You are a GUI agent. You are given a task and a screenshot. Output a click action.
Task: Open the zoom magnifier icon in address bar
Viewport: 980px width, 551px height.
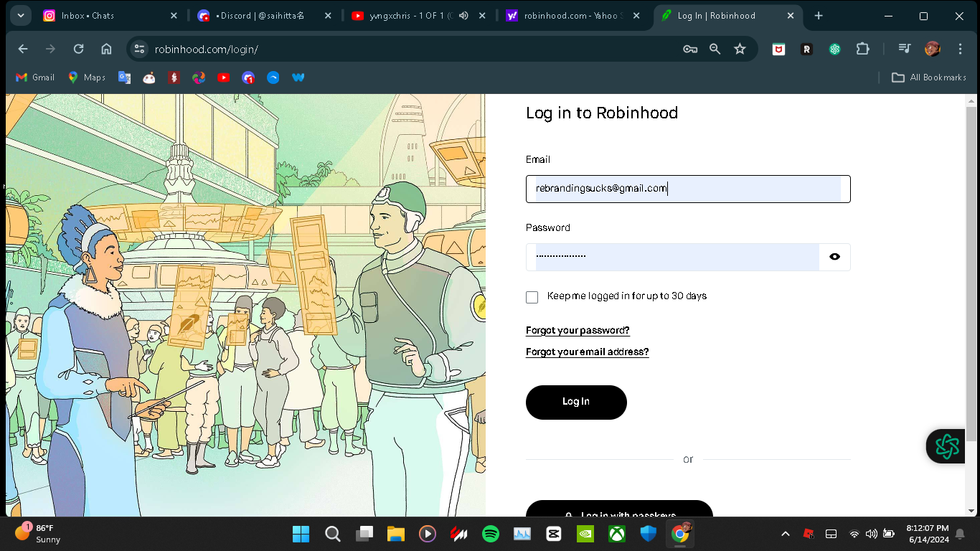coord(715,49)
